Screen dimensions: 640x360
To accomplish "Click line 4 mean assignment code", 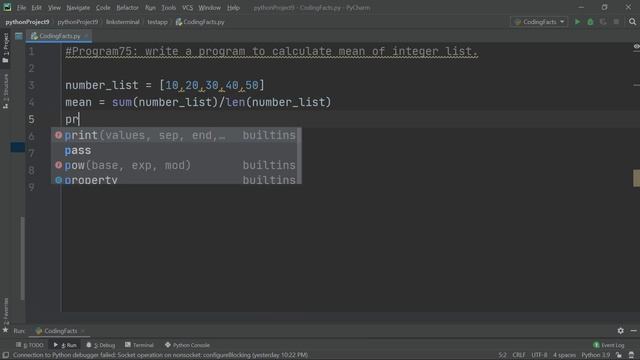I will tap(198, 102).
